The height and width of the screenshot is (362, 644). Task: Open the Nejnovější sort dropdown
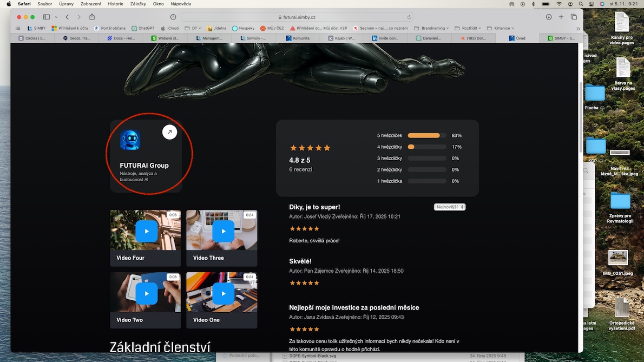(x=450, y=207)
